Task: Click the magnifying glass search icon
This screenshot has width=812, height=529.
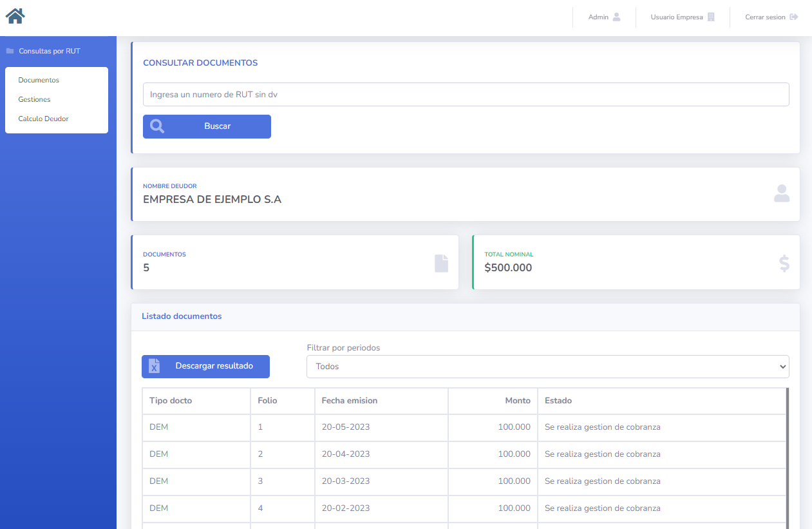Action: [x=157, y=126]
